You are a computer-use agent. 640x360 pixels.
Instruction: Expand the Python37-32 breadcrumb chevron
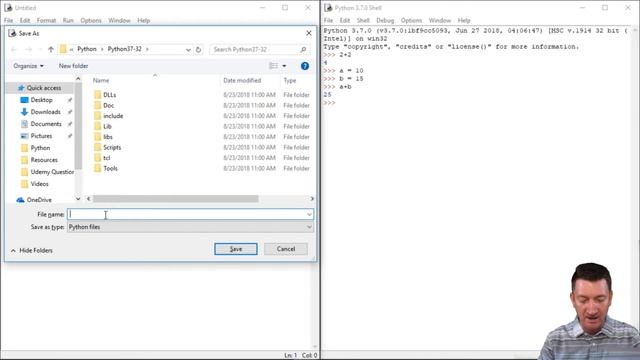(x=147, y=49)
